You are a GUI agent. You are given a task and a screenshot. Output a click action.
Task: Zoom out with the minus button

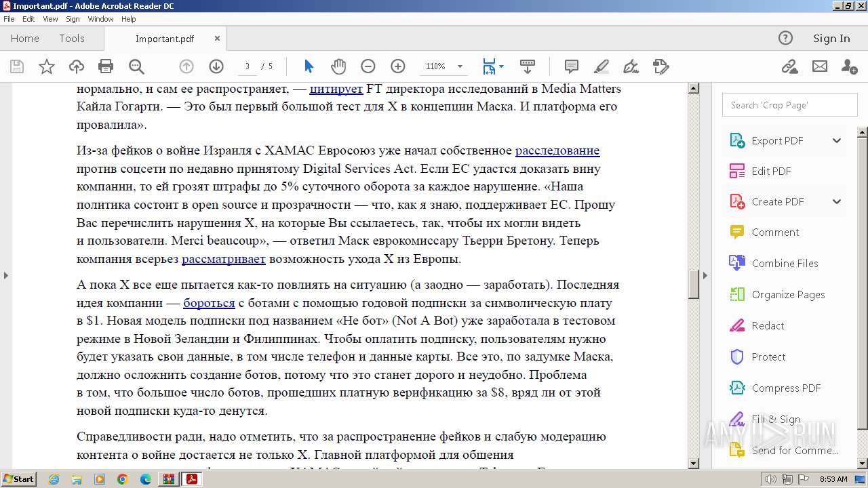368,66
